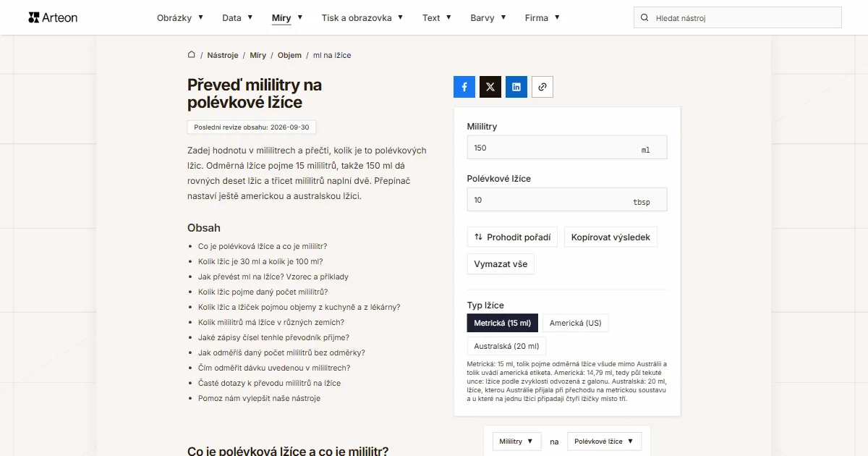Open 'Čím odměřit dávku uvedenou v mililitrech?'

274,368
